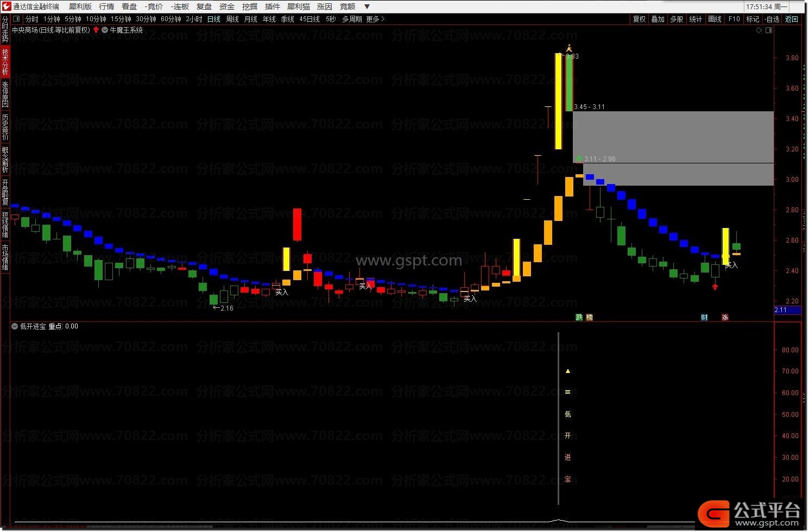809x532 pixels.
Task: Open the top menu overflow triangle
Action: pos(367,7)
